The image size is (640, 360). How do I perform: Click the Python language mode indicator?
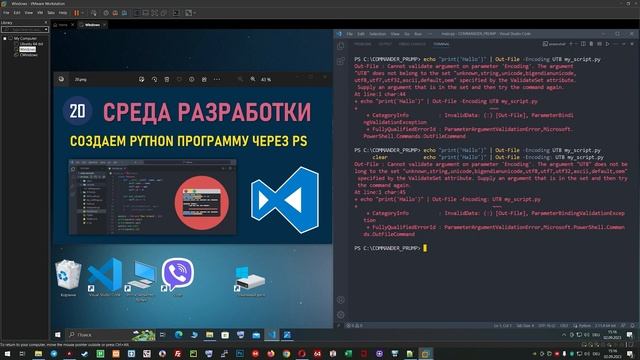coord(585,326)
